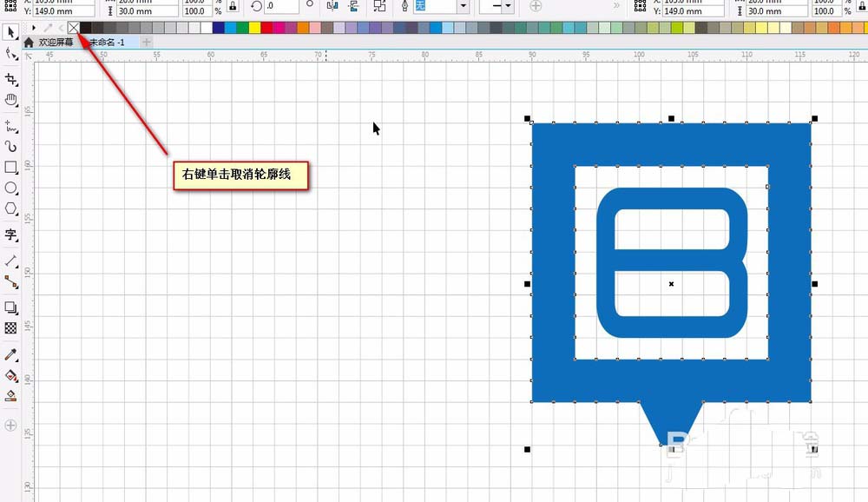Image resolution: width=868 pixels, height=502 pixels.
Task: Select the Interactive Fill bucket tool
Action: pos(10,376)
